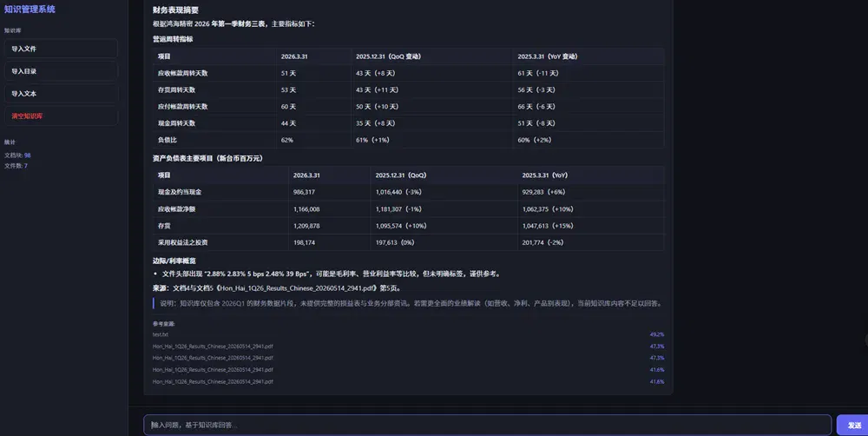The width and height of the screenshot is (868, 436).
Task: Select the 应收帐款净额 row label
Action: click(x=176, y=208)
